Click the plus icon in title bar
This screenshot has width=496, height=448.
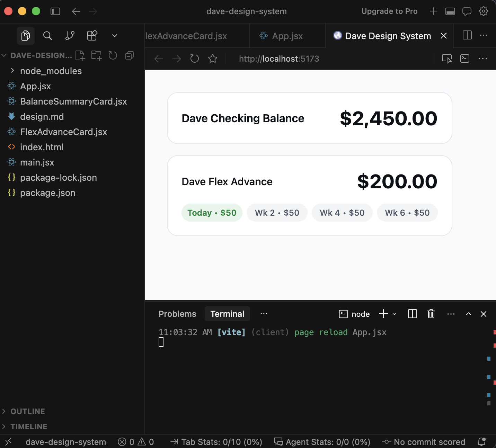coord(434,11)
